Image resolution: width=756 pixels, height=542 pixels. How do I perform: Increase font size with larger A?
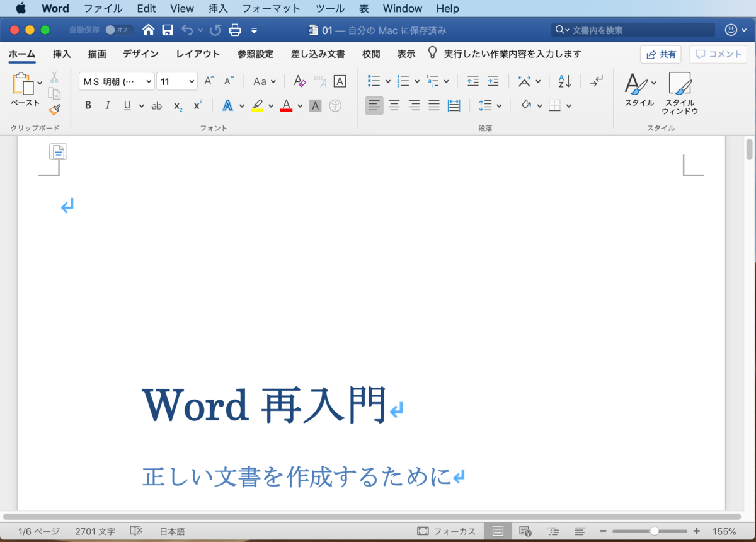coord(210,81)
